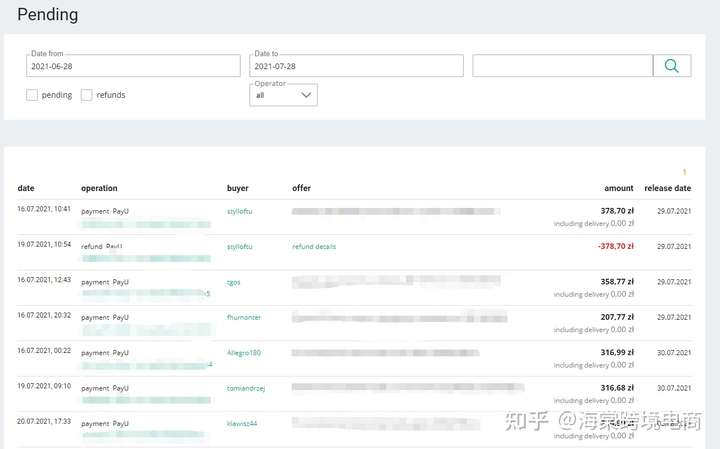Select date cell 16.07.2021, 20:32
The image size is (720, 449).
44,315
